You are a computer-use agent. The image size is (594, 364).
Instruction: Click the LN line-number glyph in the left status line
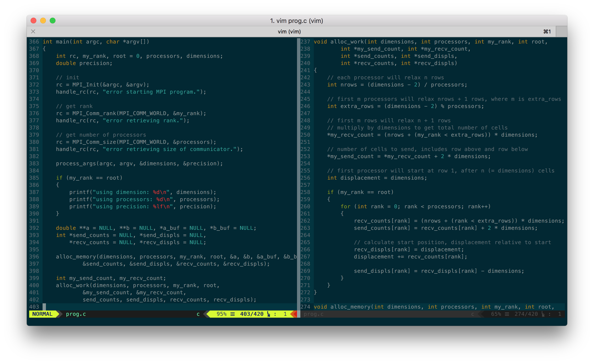(269, 314)
